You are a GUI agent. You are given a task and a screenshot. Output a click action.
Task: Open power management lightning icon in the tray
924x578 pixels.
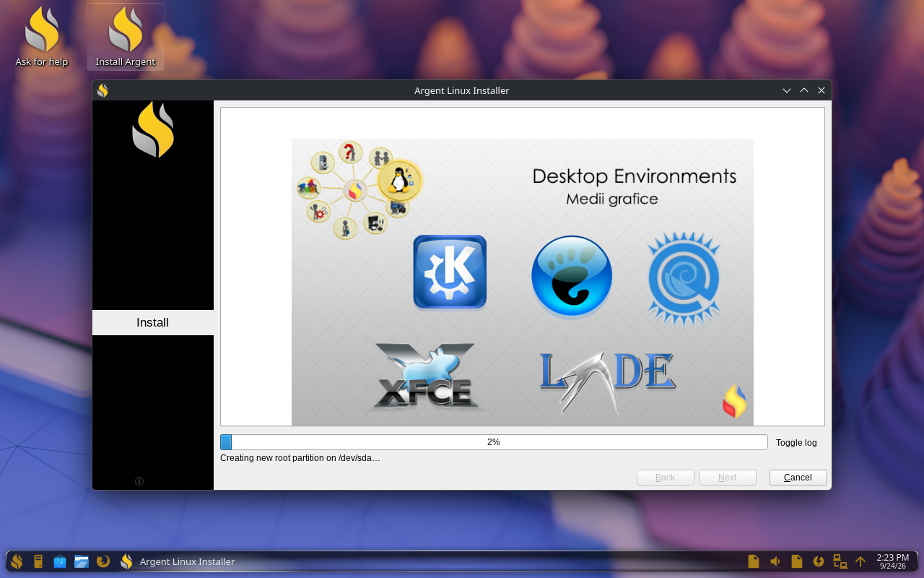point(819,561)
